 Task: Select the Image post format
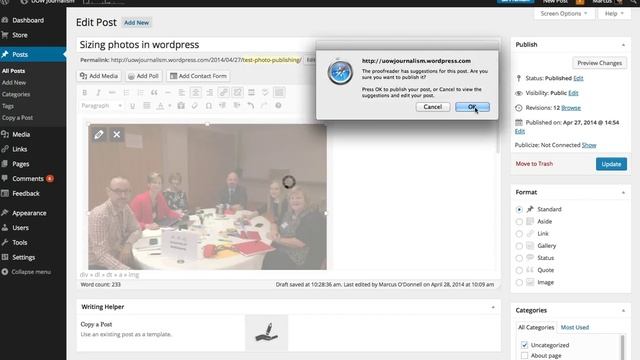(519, 282)
